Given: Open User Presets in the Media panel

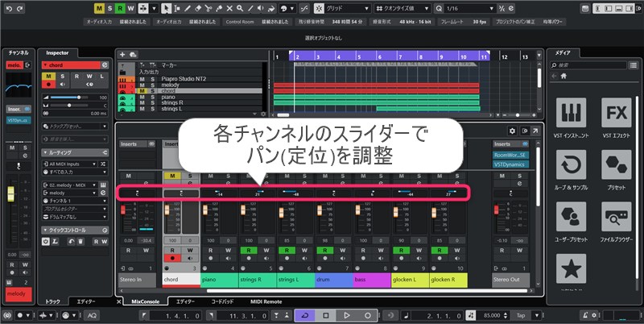Looking at the screenshot, I should point(571,217).
